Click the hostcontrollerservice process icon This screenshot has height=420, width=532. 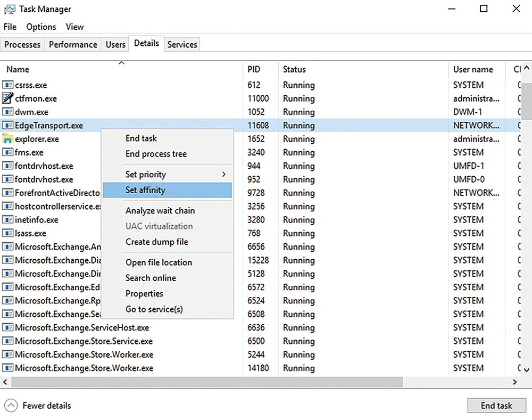pyautogui.click(x=7, y=206)
